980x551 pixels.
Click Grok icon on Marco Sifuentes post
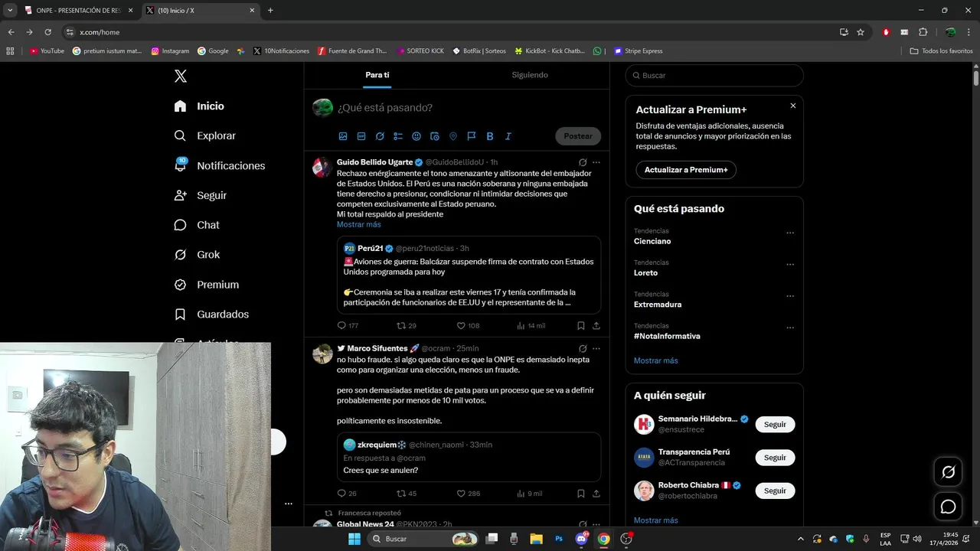[583, 348]
